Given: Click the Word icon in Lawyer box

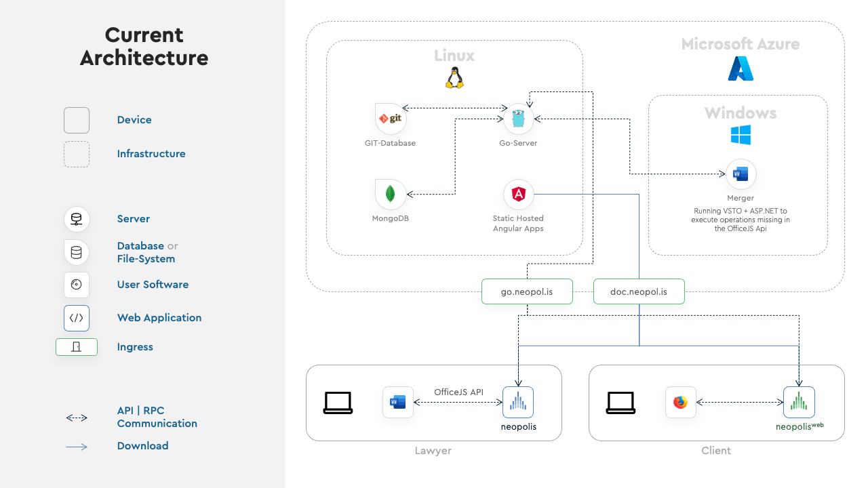Looking at the screenshot, I should point(398,403).
